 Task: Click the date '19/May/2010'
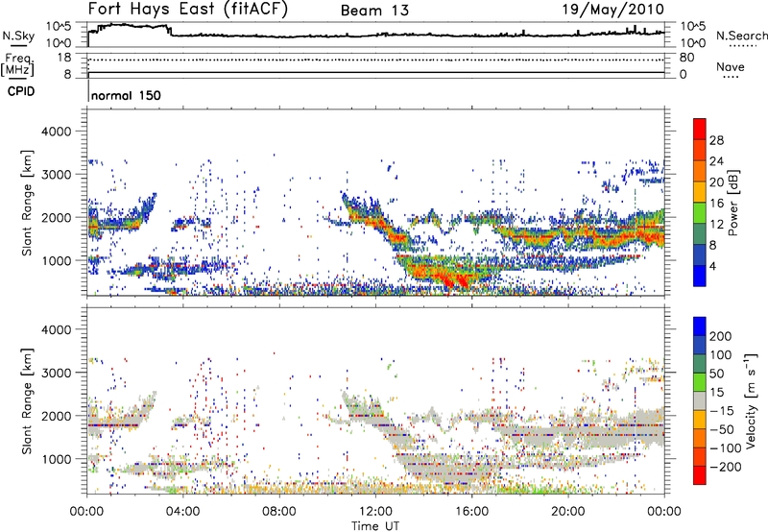(612, 10)
